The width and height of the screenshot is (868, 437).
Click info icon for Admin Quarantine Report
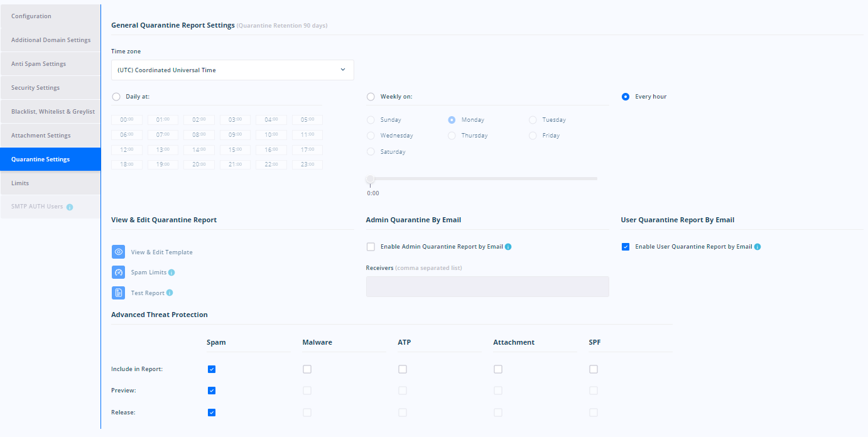508,247
